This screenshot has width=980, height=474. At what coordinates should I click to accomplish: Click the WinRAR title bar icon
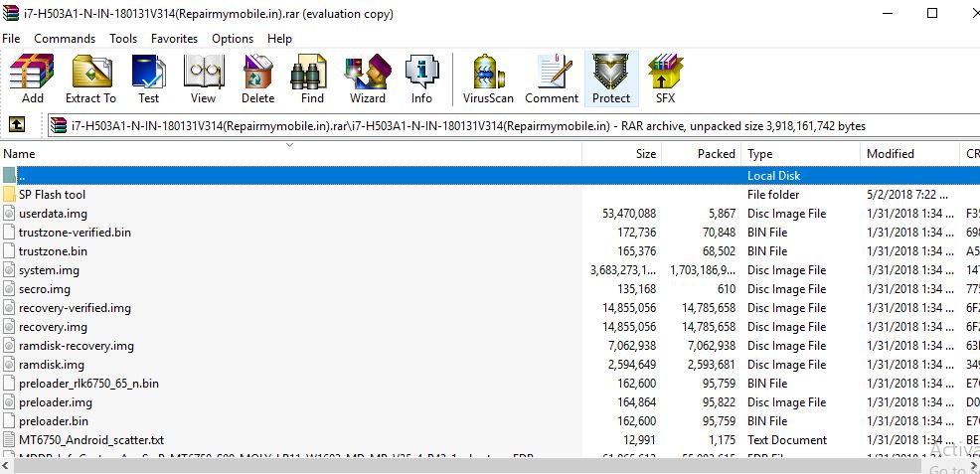coord(11,13)
